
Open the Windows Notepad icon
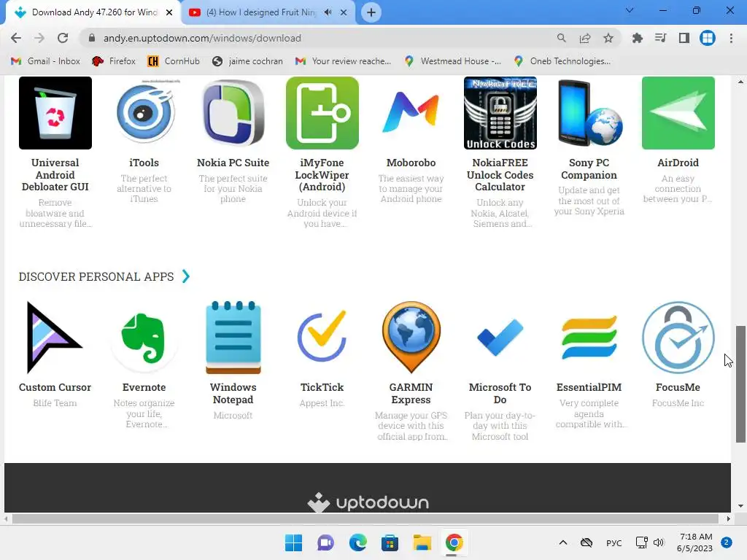233,338
